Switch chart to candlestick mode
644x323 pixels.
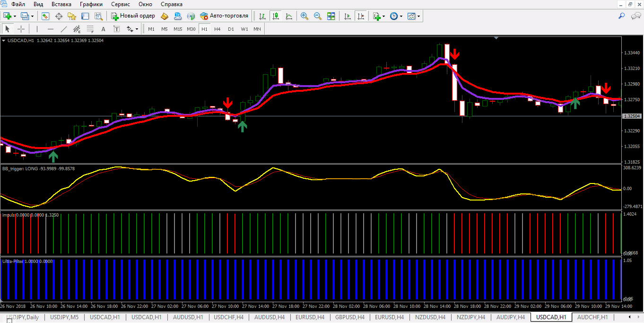[x=276, y=16]
